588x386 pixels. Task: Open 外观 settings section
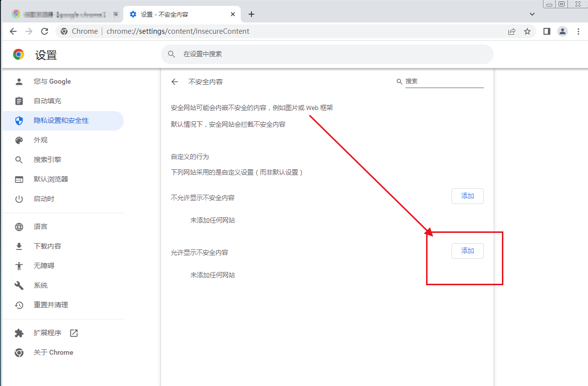[63, 140]
